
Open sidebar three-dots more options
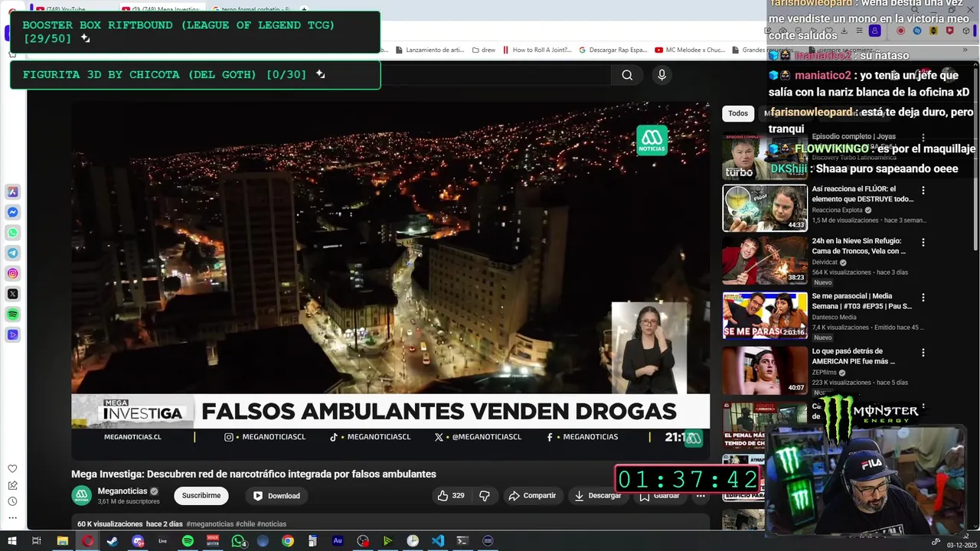12,517
